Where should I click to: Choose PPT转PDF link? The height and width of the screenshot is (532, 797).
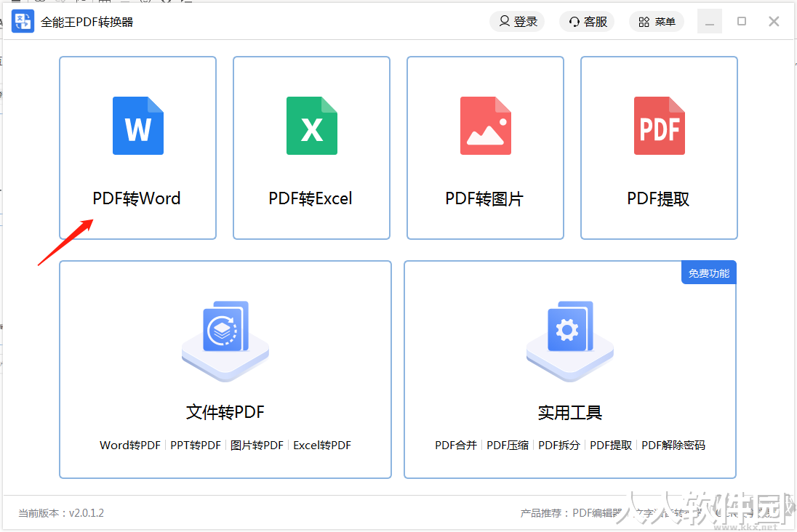[196, 445]
